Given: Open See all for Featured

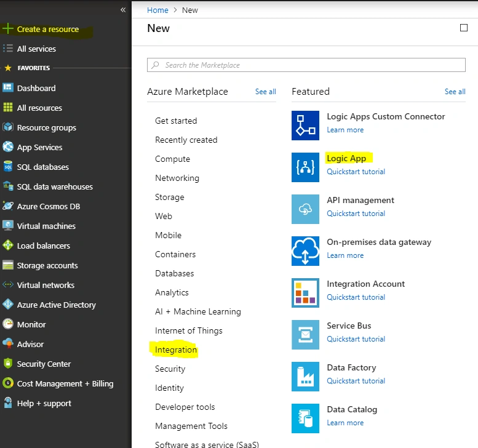Looking at the screenshot, I should [455, 92].
